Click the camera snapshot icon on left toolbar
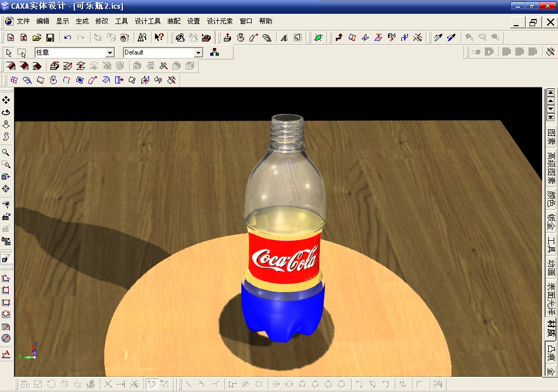The width and height of the screenshot is (558, 392). pyautogui.click(x=6, y=217)
